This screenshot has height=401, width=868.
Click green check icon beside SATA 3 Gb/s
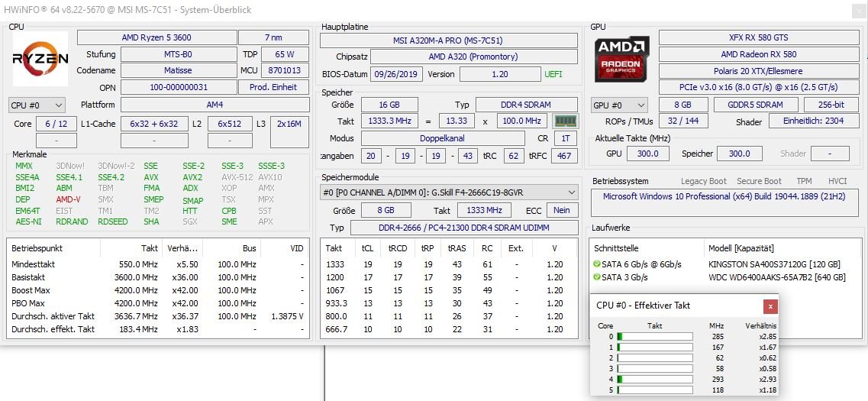(597, 277)
